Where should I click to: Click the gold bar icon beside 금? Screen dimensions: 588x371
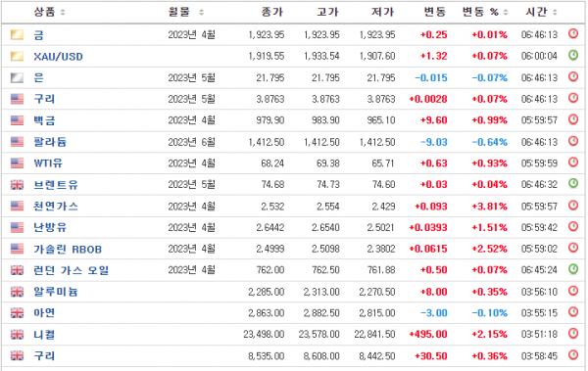[x=17, y=35]
